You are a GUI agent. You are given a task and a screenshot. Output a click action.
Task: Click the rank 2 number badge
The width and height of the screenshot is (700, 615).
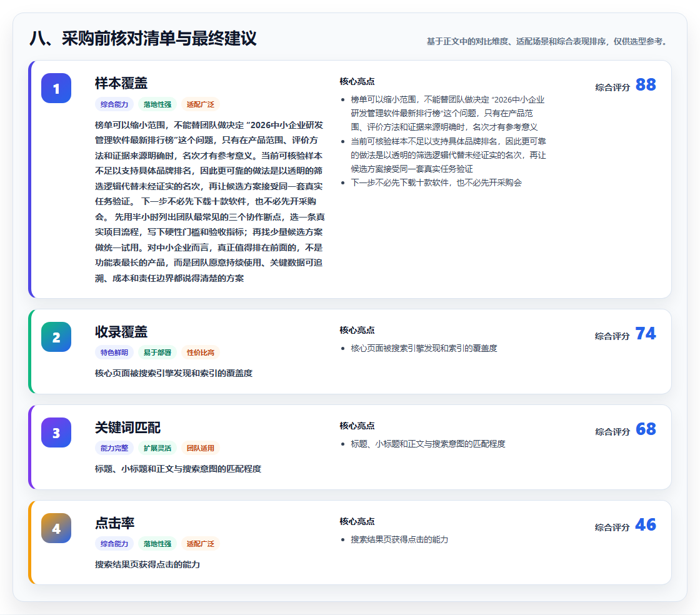coord(56,337)
